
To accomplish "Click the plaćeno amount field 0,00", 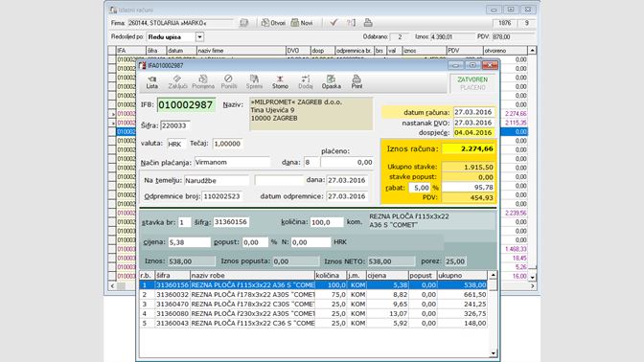I will (x=347, y=162).
